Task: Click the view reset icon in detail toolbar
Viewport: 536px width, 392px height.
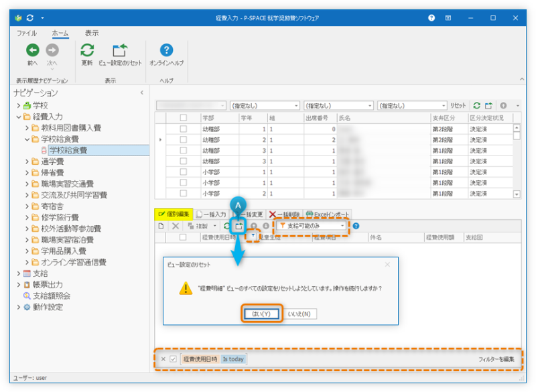Action: point(239,226)
